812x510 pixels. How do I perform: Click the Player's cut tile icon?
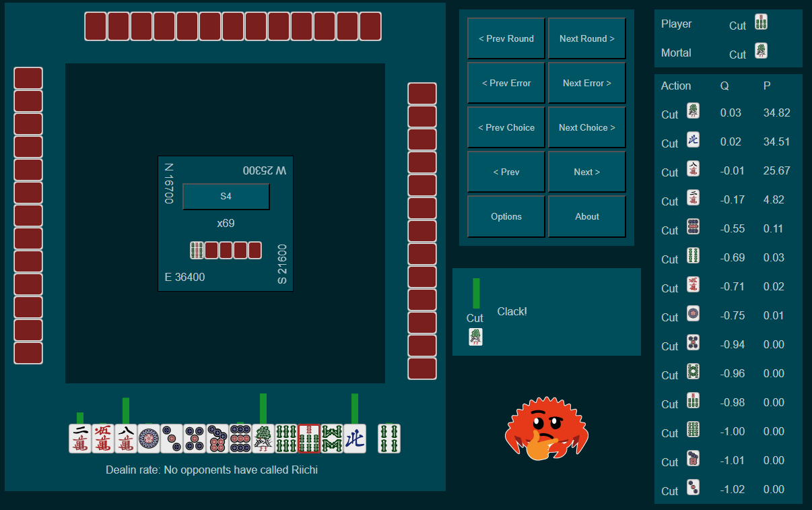click(x=761, y=22)
